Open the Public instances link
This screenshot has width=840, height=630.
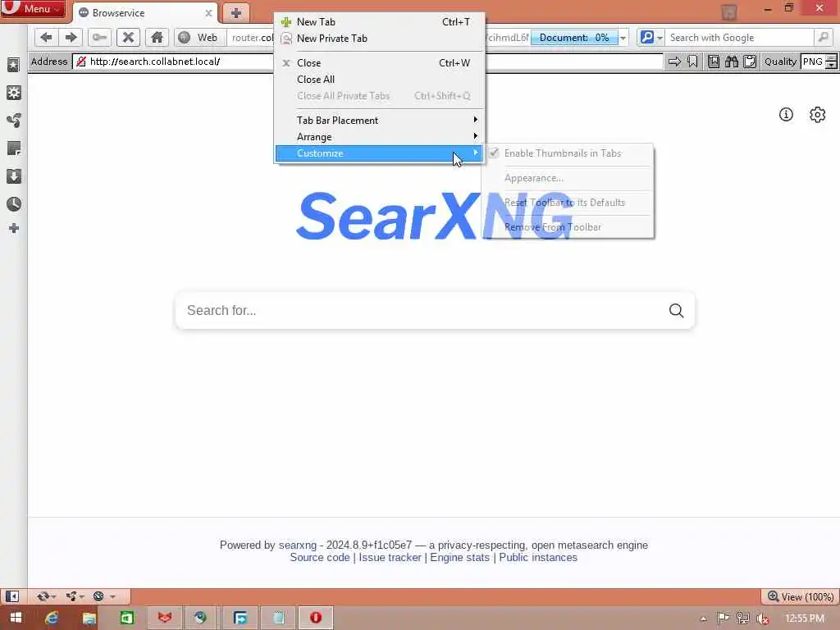click(x=538, y=558)
